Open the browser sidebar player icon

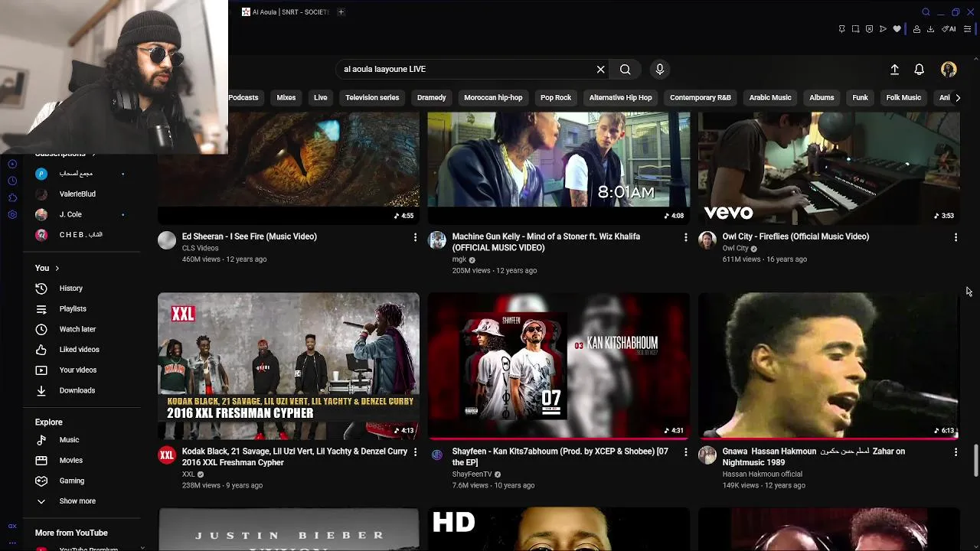[x=12, y=164]
